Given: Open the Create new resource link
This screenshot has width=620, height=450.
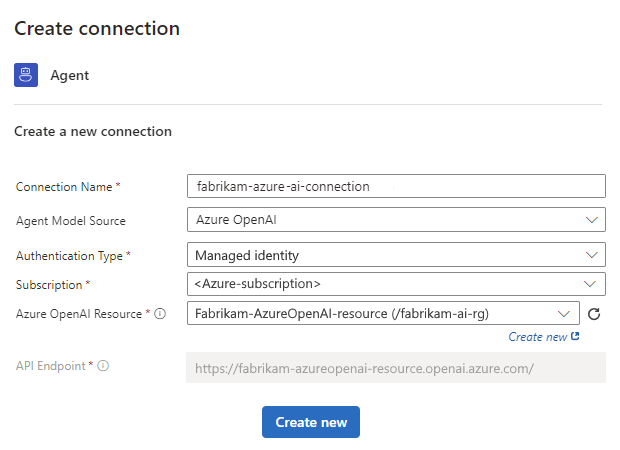Looking at the screenshot, I should click(x=538, y=337).
